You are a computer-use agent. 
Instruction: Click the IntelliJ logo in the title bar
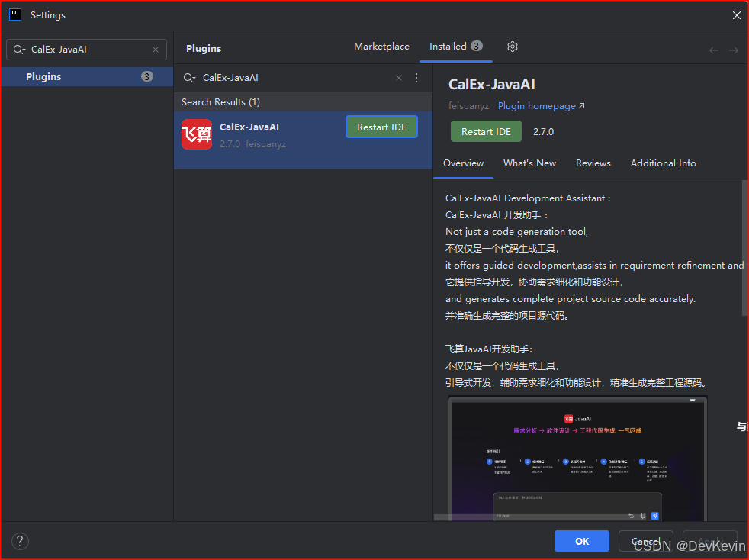15,14
